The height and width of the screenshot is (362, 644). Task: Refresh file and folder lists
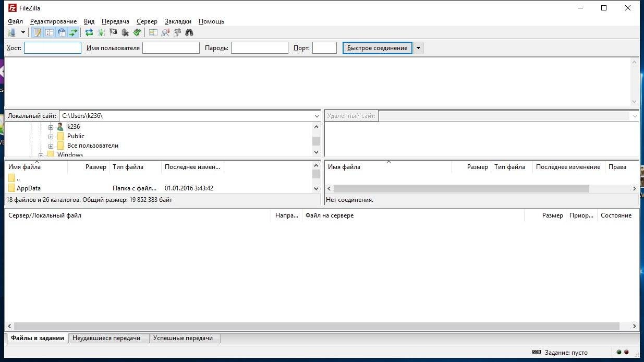click(x=89, y=32)
